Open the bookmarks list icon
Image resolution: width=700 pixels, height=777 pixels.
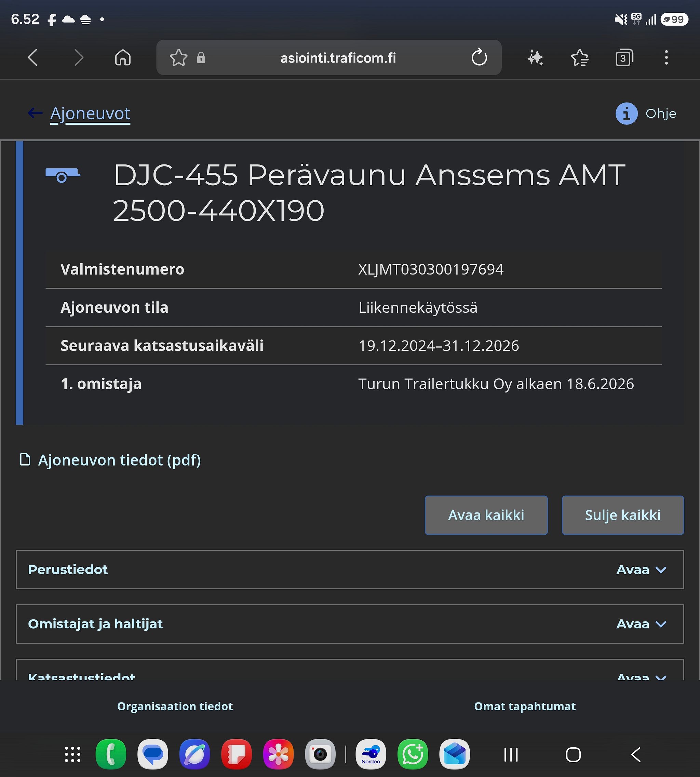(580, 58)
